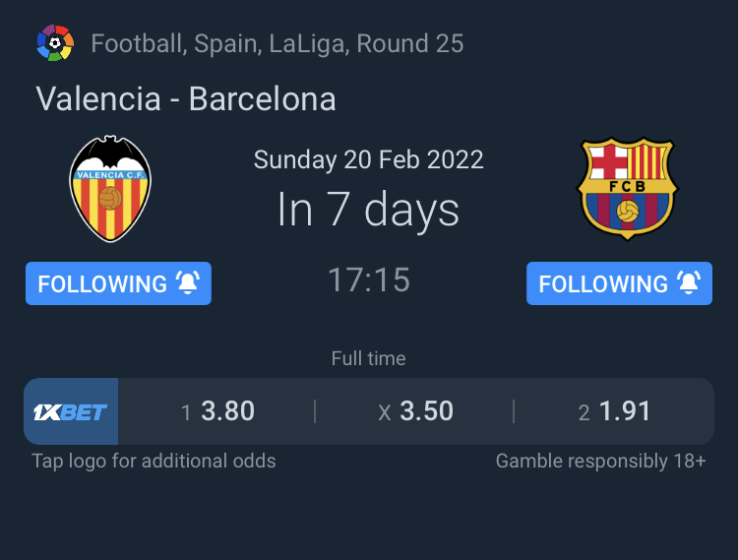Click 'Round 25' in the breadcrumb
This screenshot has height=560, width=738.
pyautogui.click(x=410, y=43)
